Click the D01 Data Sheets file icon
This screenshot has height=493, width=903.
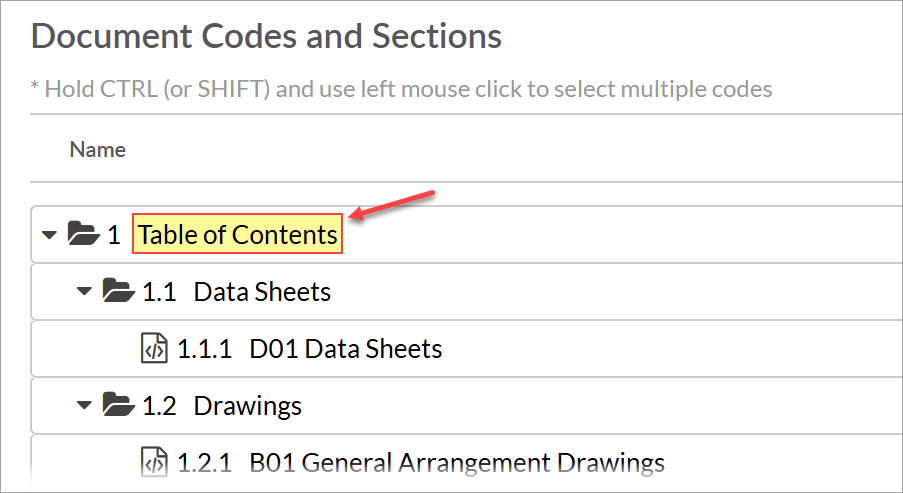[153, 349]
